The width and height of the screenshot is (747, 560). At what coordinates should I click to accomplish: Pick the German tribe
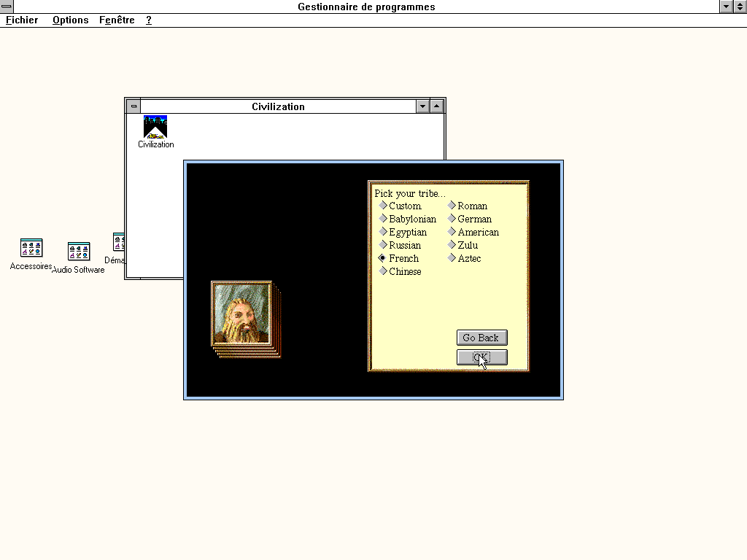[470, 219]
